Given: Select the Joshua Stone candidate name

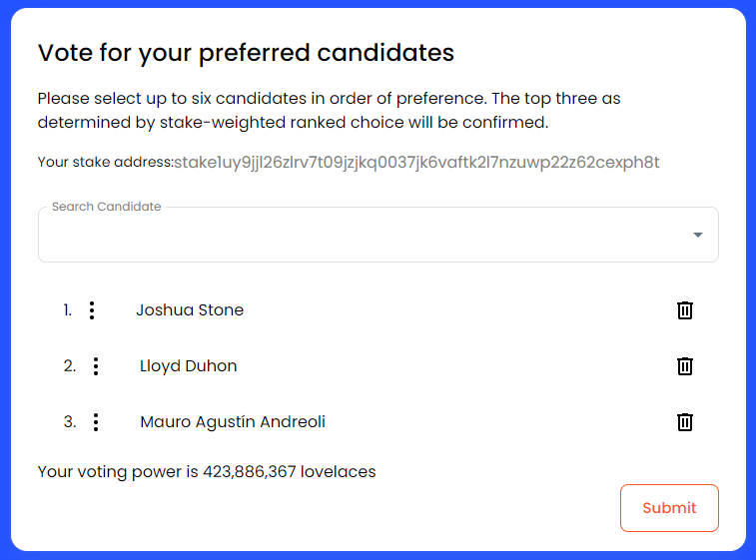Looking at the screenshot, I should 190,310.
